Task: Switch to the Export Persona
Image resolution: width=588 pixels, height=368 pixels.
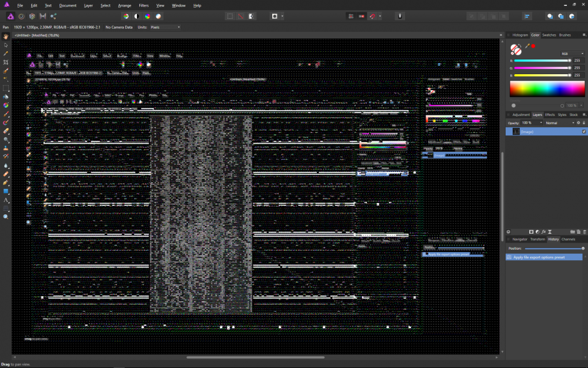Action: [x=54, y=16]
